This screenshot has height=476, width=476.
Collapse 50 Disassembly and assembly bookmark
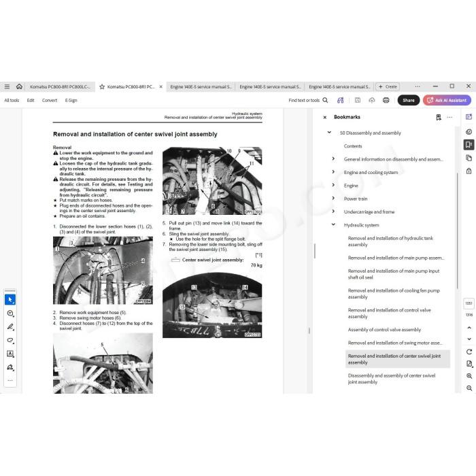[329, 133]
